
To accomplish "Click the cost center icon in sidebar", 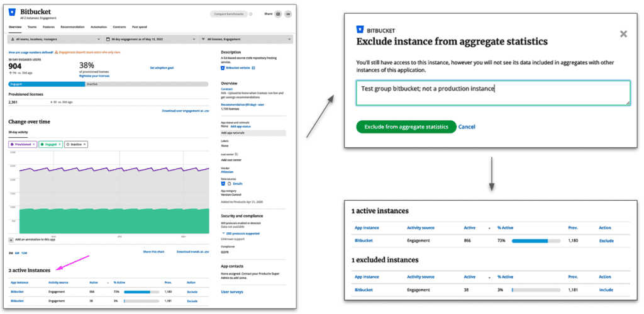I will 236,154.
